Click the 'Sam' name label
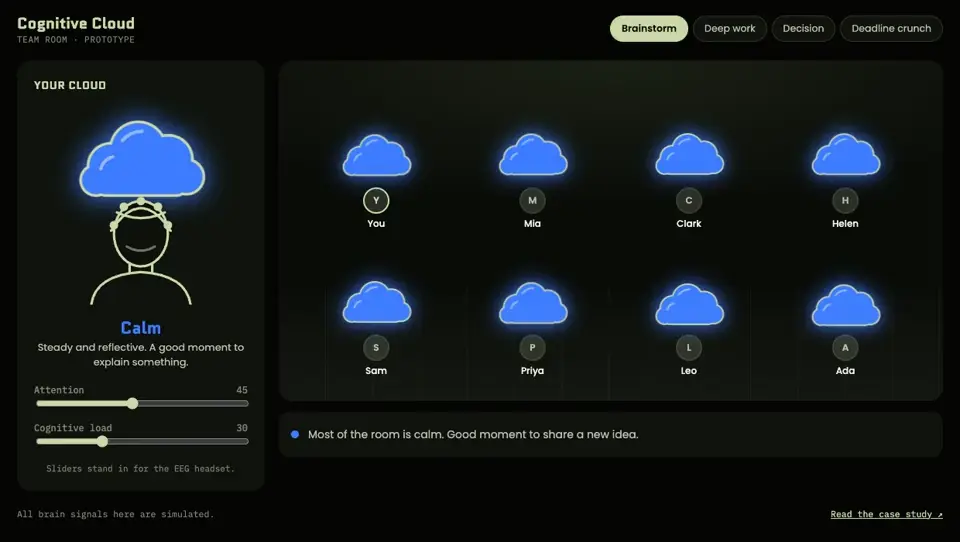The height and width of the screenshot is (542, 960). [376, 371]
